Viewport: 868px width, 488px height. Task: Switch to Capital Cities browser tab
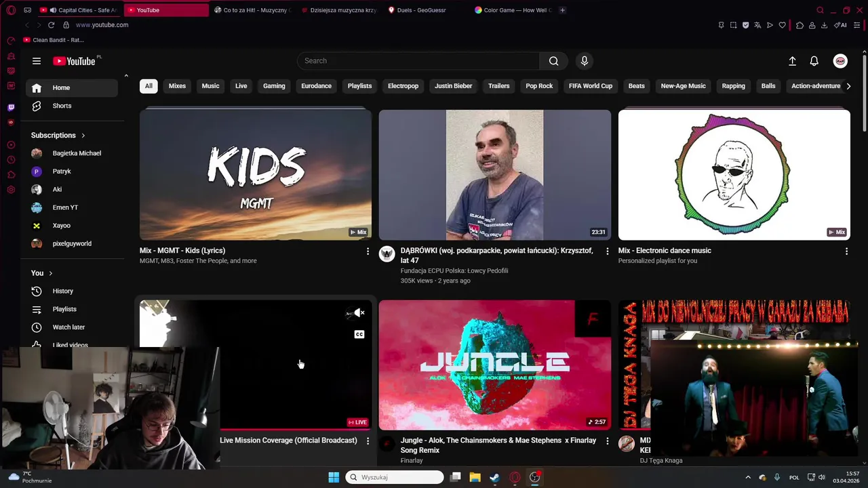pyautogui.click(x=79, y=10)
